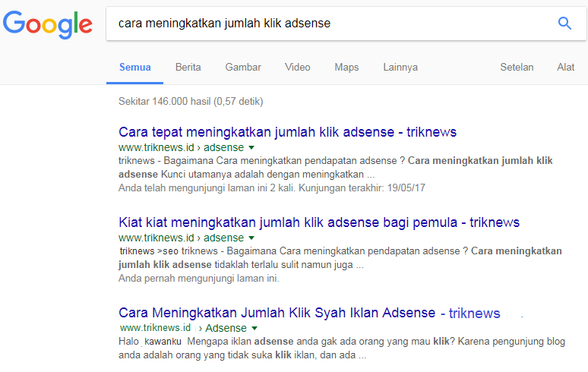Viewport: 588px width, 372px height.
Task: Click the blue magnifier search icon
Action: (564, 24)
